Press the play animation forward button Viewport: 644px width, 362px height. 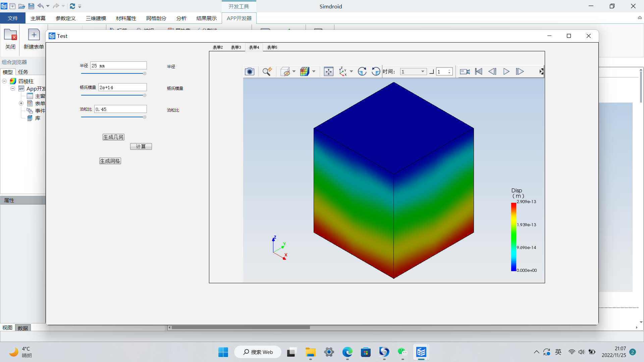pyautogui.click(x=506, y=71)
